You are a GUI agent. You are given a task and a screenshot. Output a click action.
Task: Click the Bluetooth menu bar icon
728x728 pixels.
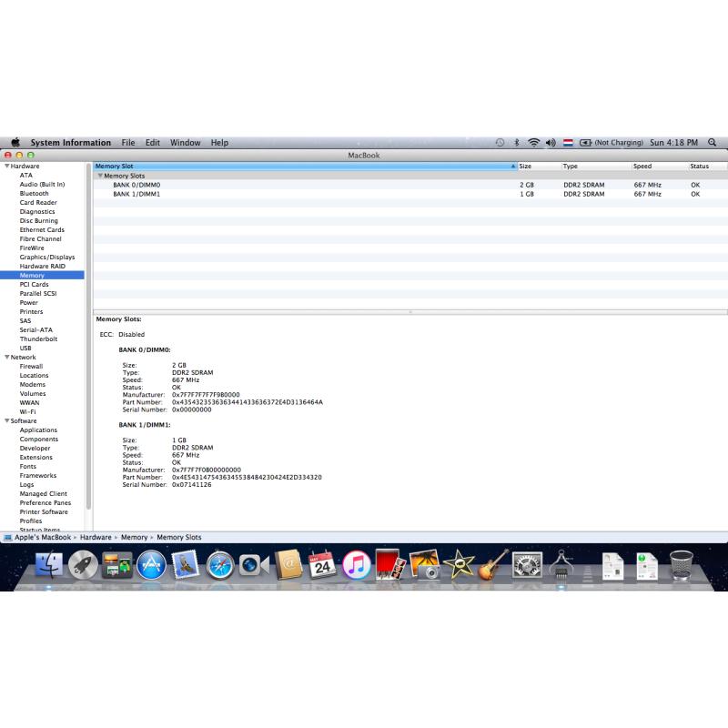pos(516,142)
